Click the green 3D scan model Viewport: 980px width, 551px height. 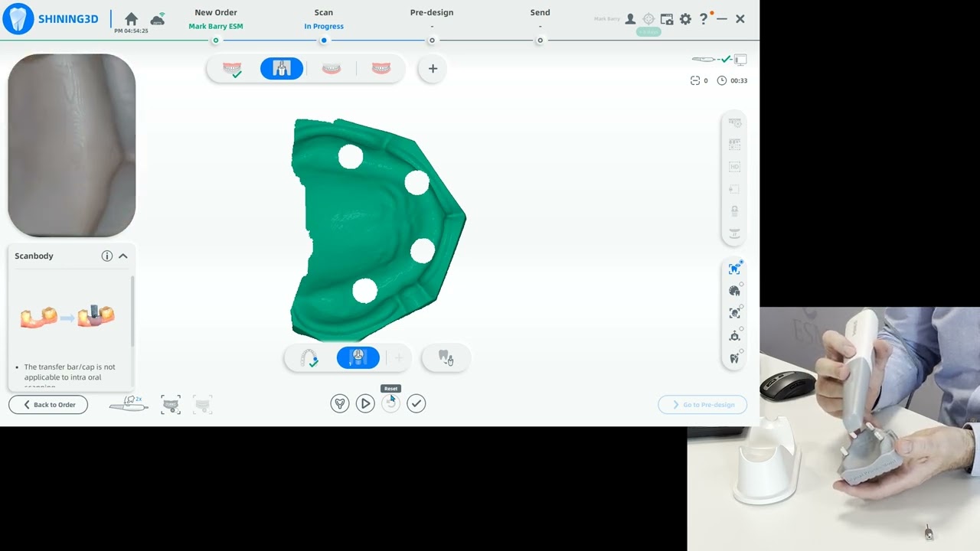pos(377,230)
